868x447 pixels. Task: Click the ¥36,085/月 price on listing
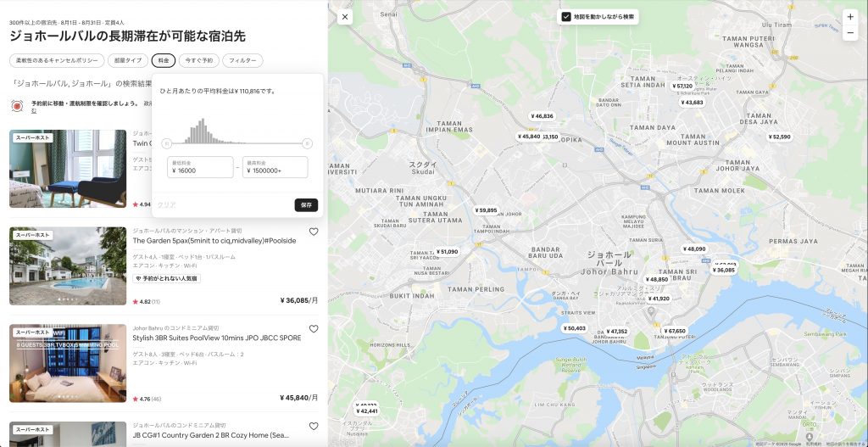click(x=299, y=301)
